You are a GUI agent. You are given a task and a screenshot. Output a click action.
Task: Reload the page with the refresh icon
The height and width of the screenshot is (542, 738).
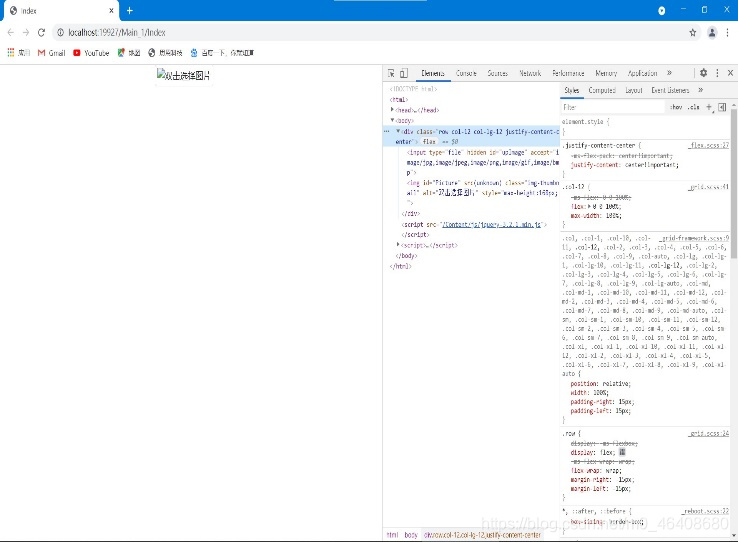(x=41, y=32)
